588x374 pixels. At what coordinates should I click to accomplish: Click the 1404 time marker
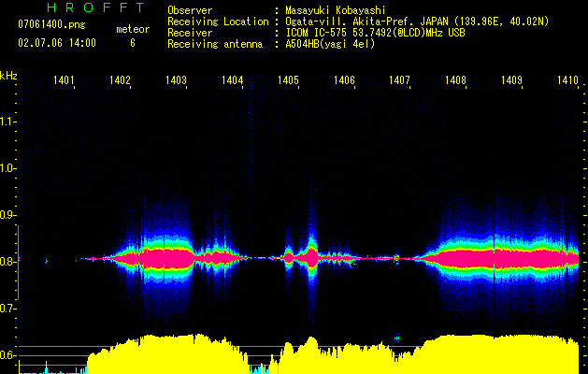point(232,79)
